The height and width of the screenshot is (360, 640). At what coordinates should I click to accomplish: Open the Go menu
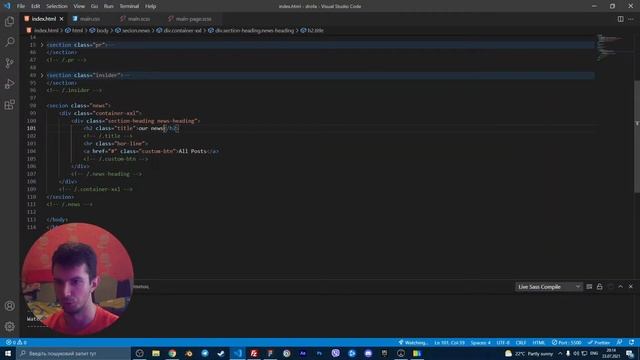pos(94,6)
